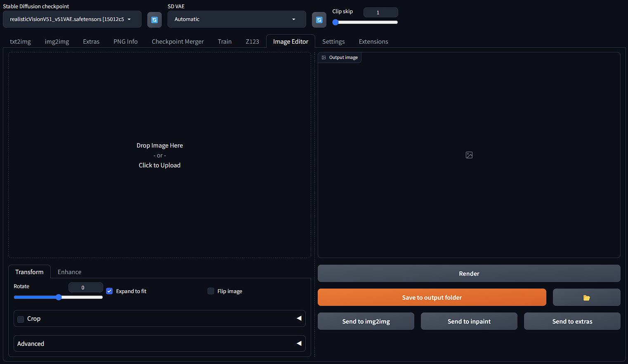Viewport: 628px width, 364px height.
Task: Click Save to output folder
Action: pyautogui.click(x=432, y=298)
